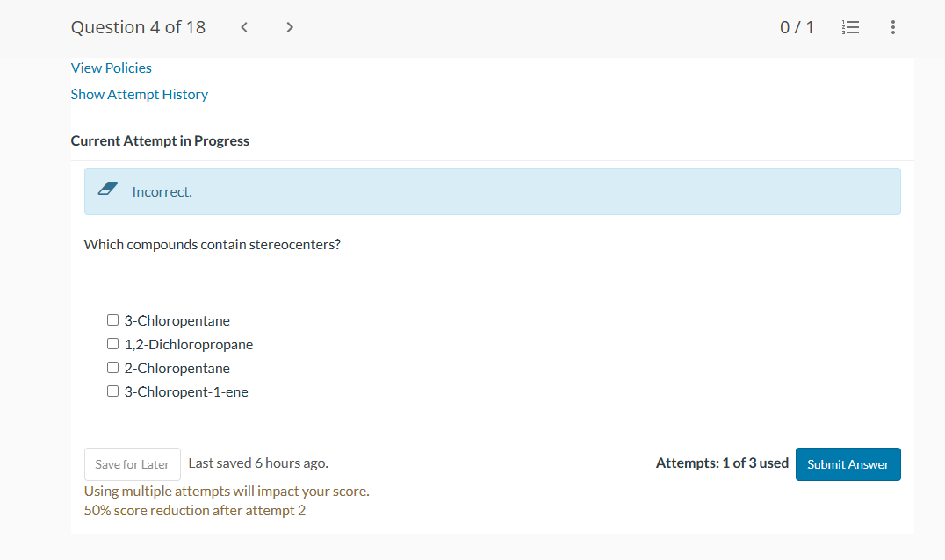Click 'Current Attempt in Progress' heading
The image size is (945, 560).
tap(161, 141)
